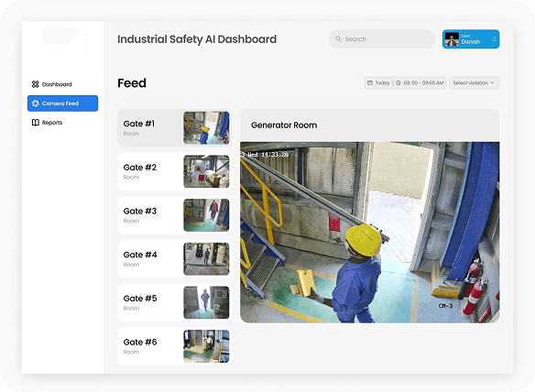Click the Generator Room main video feed
Viewport: 535px width, 392px height.
(x=370, y=233)
